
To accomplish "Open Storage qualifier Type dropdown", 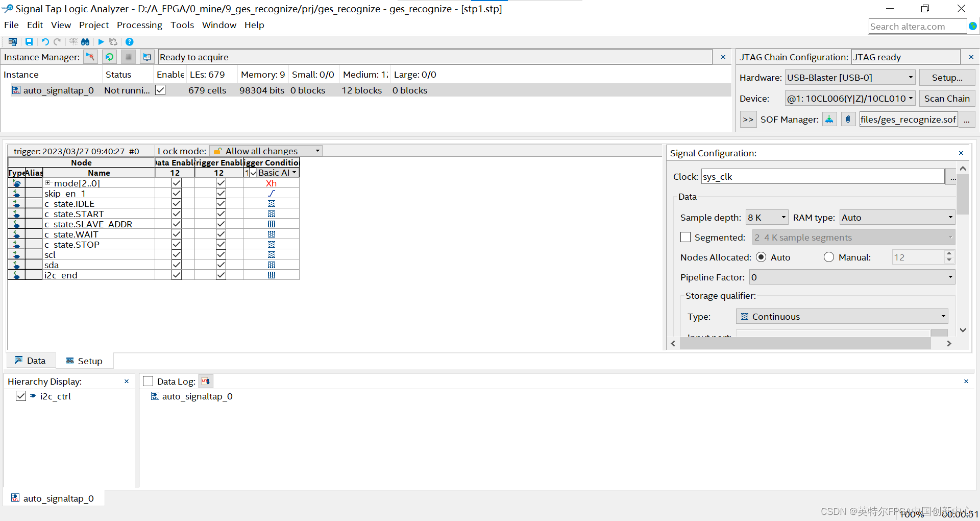I will 842,316.
